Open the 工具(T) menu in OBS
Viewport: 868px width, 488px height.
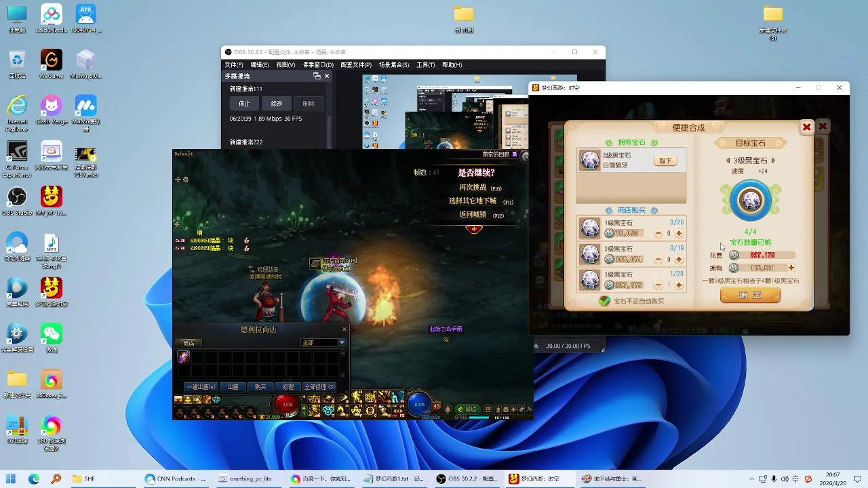pyautogui.click(x=426, y=65)
